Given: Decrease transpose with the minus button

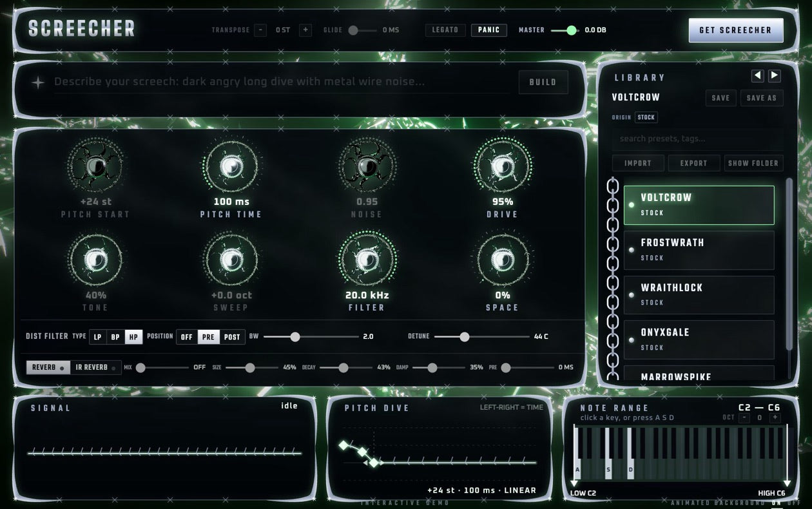Looking at the screenshot, I should coord(260,30).
